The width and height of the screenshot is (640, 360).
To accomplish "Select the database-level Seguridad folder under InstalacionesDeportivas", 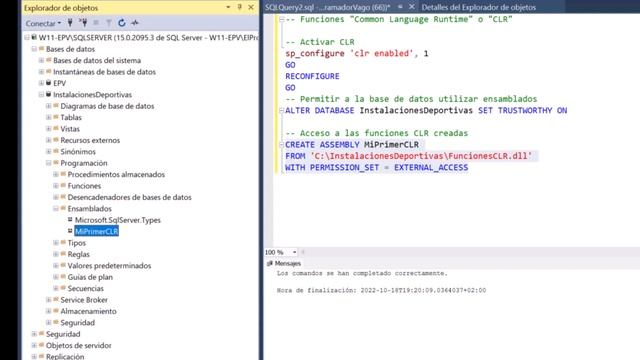I will [x=77, y=323].
